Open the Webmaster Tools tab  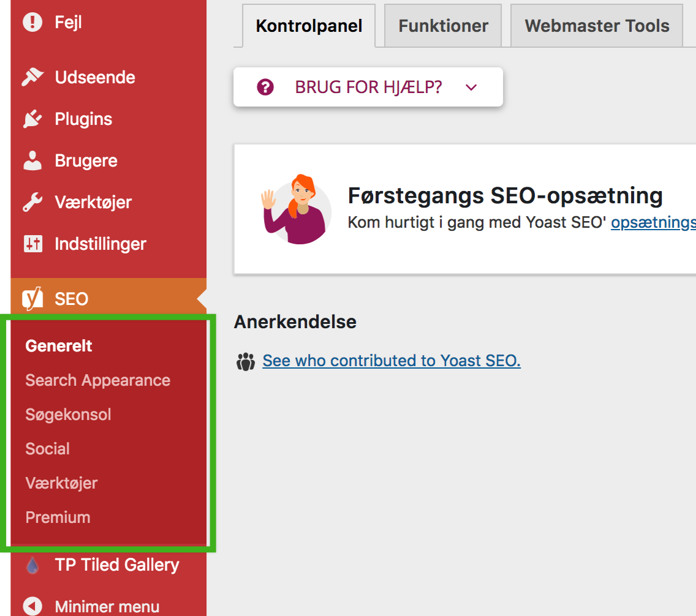point(597,26)
